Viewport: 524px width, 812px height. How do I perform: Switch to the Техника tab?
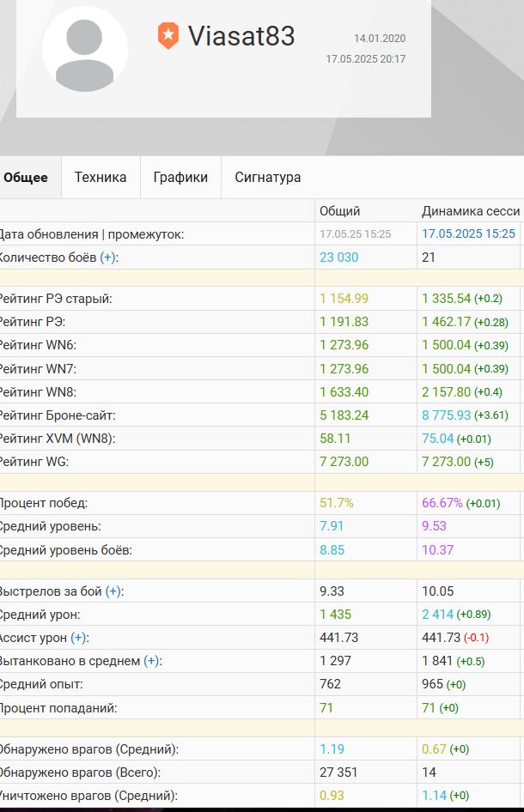(101, 178)
